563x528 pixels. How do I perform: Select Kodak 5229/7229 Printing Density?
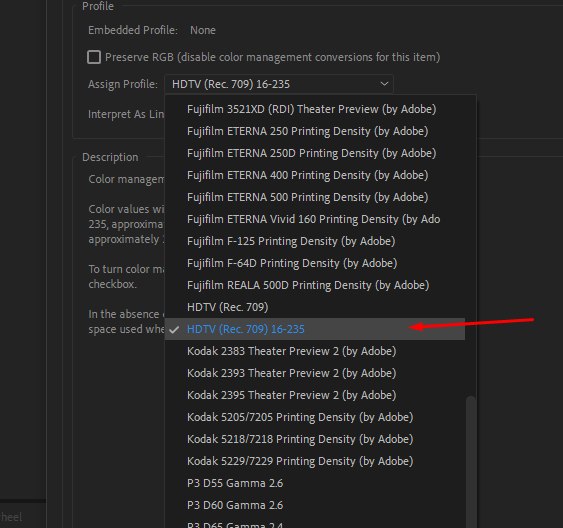pyautogui.click(x=315, y=461)
